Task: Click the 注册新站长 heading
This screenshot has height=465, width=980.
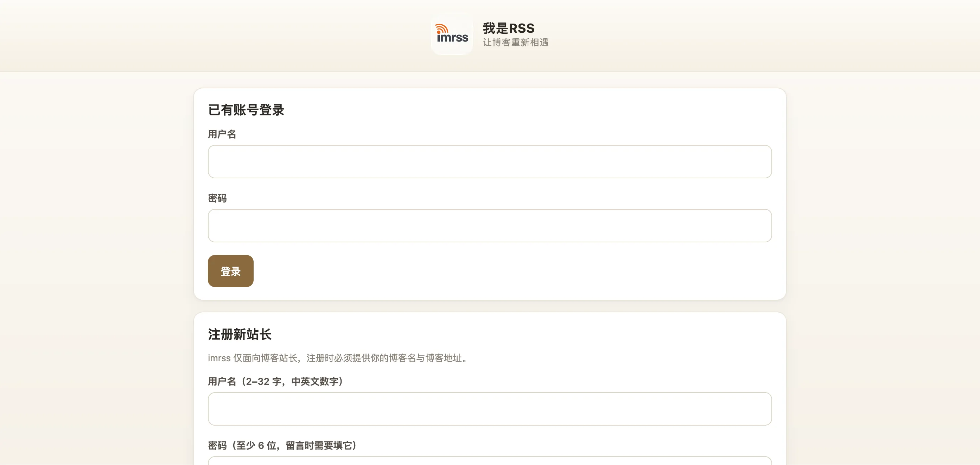Action: point(239,334)
